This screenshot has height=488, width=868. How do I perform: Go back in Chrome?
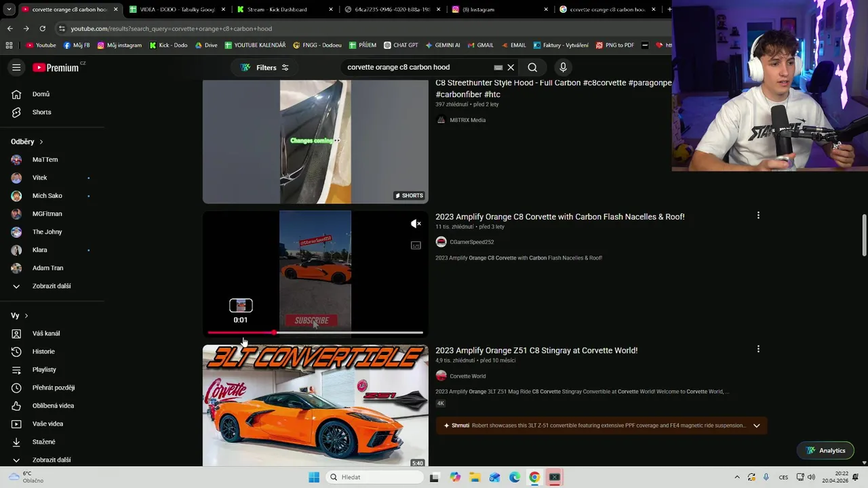point(9,28)
